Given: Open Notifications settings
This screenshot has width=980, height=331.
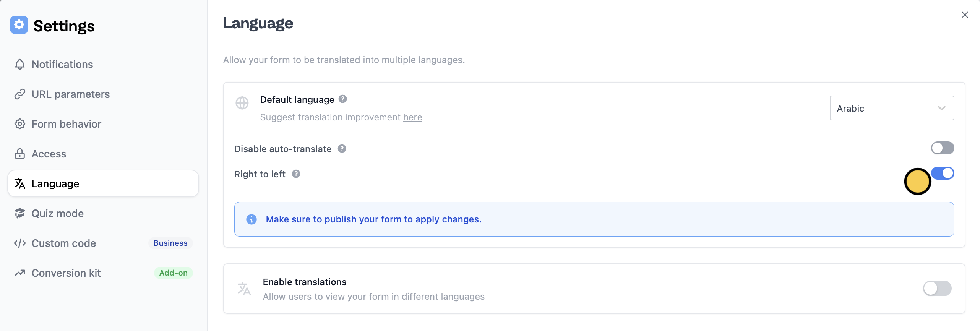Looking at the screenshot, I should pos(103,64).
